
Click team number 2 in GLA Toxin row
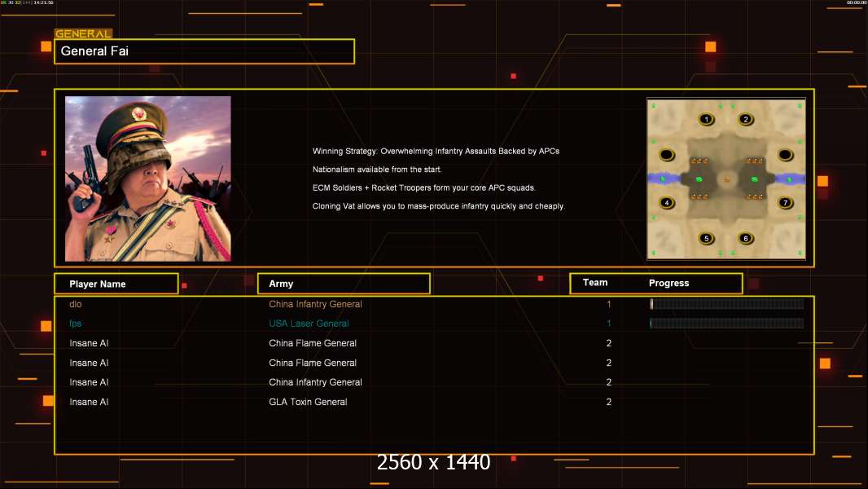tap(608, 402)
